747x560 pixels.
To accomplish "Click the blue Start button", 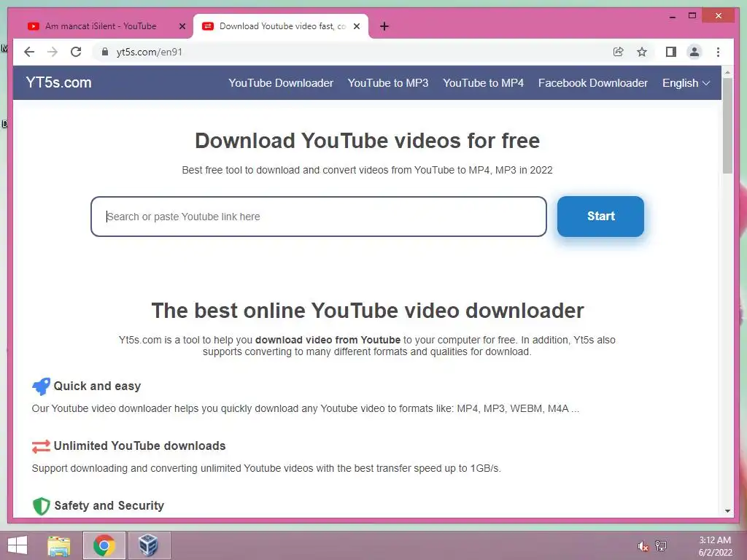I will pyautogui.click(x=601, y=216).
